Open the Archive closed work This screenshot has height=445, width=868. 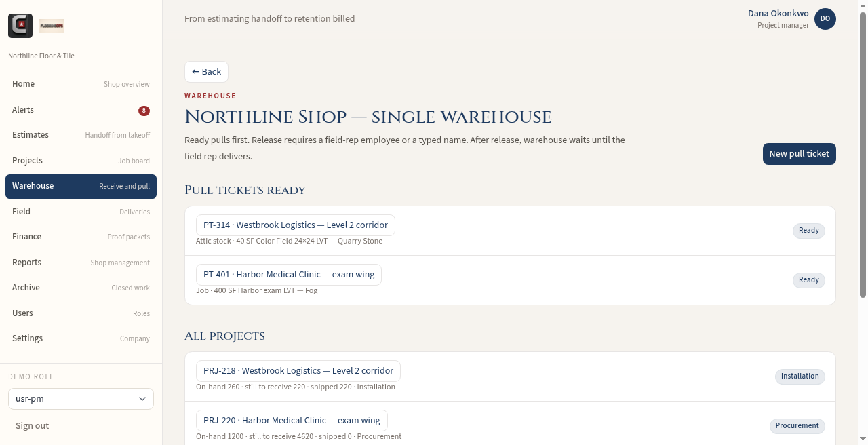pyautogui.click(x=81, y=288)
